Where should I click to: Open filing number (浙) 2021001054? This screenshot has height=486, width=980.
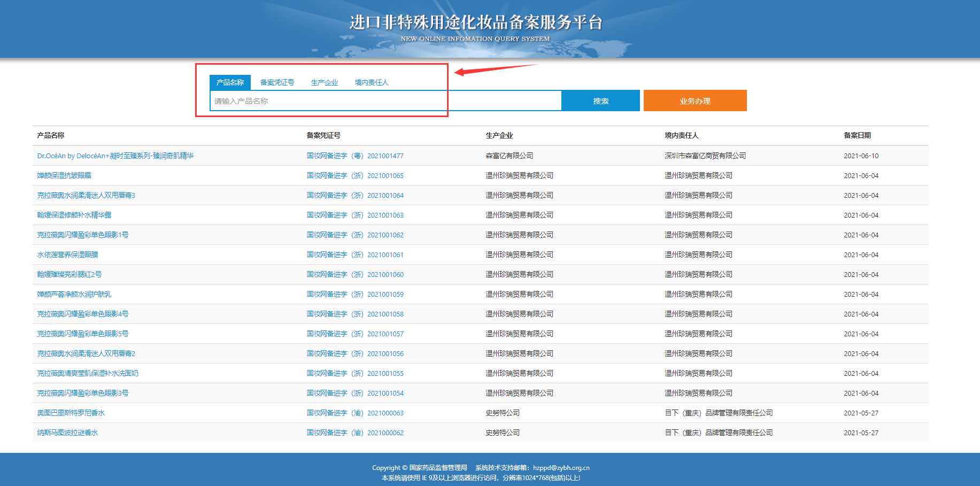[x=355, y=393]
